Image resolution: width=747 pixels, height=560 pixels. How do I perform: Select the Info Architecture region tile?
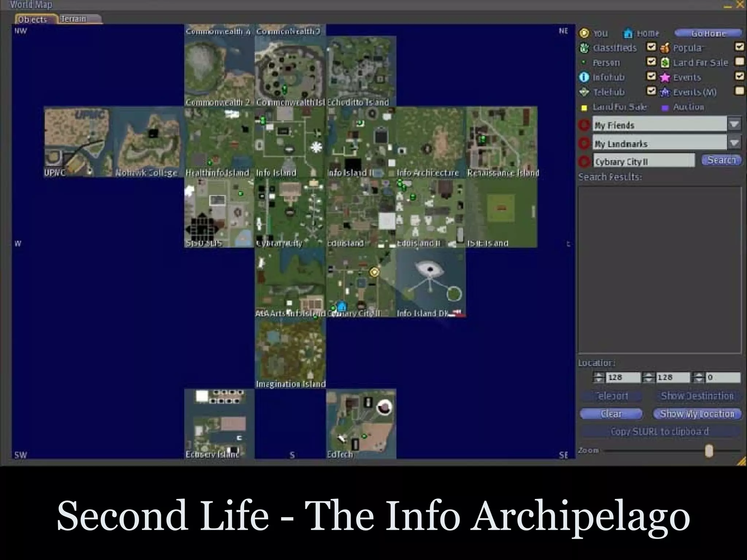point(430,142)
